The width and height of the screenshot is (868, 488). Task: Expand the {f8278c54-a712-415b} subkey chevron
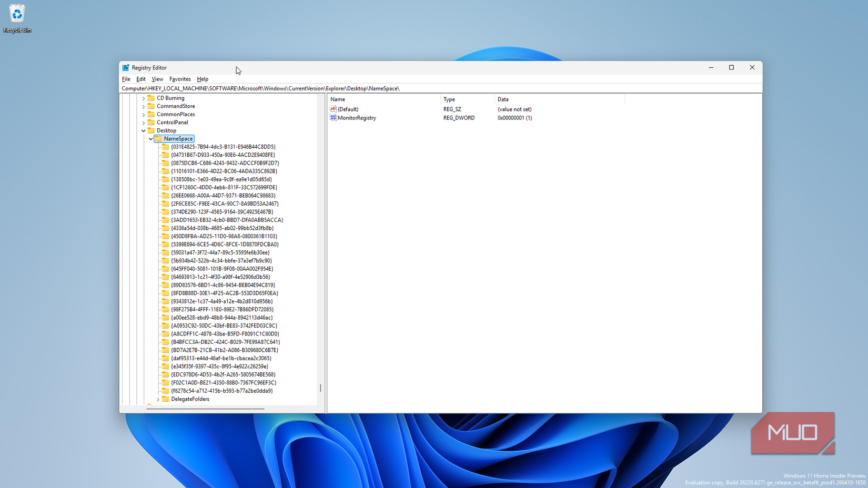click(158, 391)
